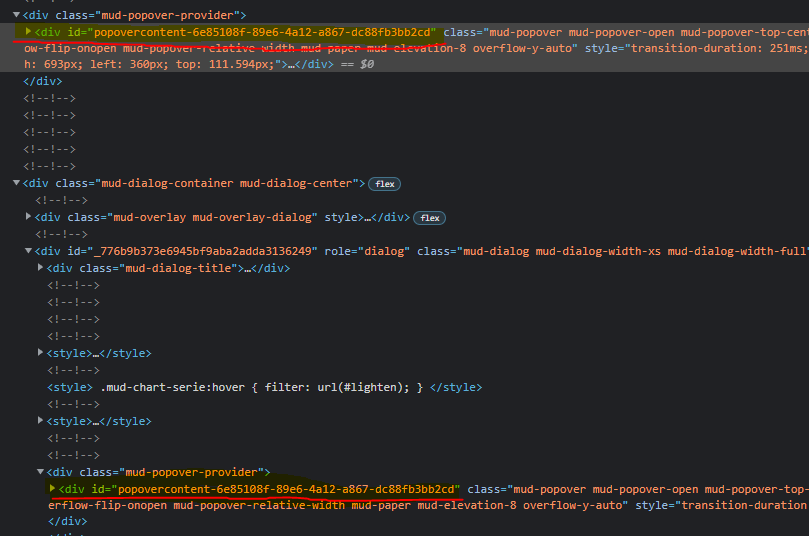Click flex badge beside mud-dialog-container
Viewport: 809px width, 536px height.
tap(384, 184)
